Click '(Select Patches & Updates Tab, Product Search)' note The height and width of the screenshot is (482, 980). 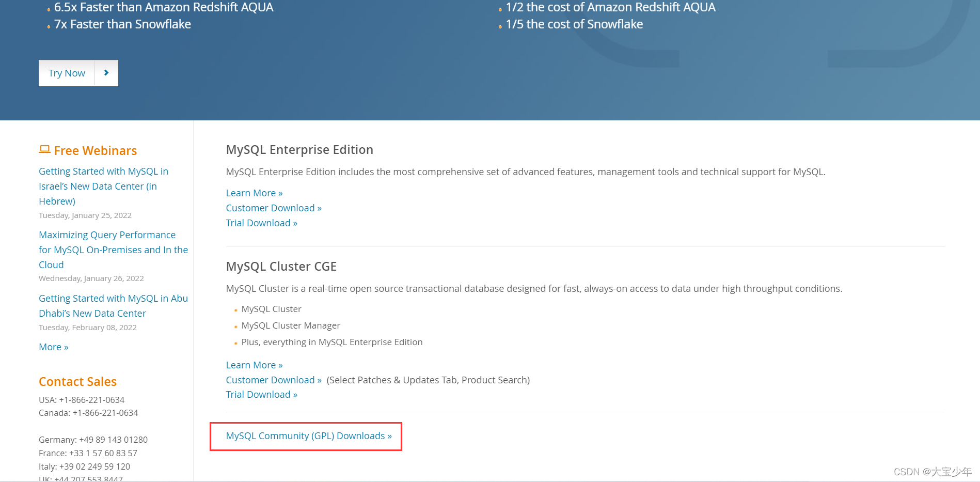tap(428, 380)
